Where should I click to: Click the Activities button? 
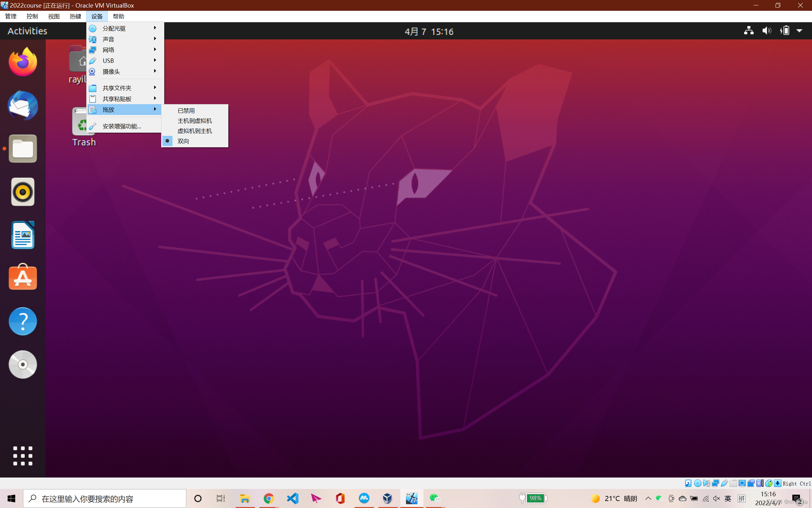28,31
